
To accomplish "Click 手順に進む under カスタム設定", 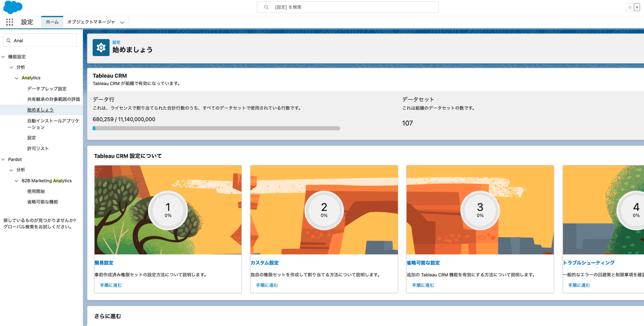I will 266,285.
